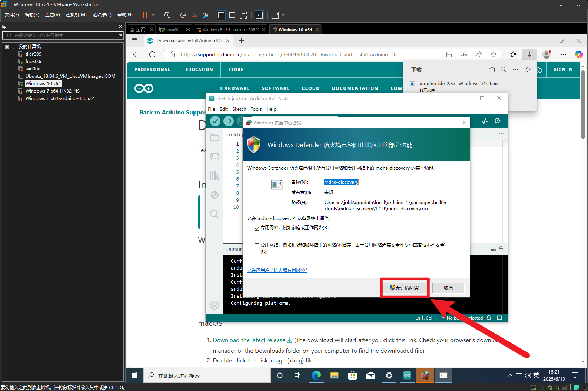
Task: Select Windows 7 x64-HK32-NS in VMware library
Action: pos(52,91)
